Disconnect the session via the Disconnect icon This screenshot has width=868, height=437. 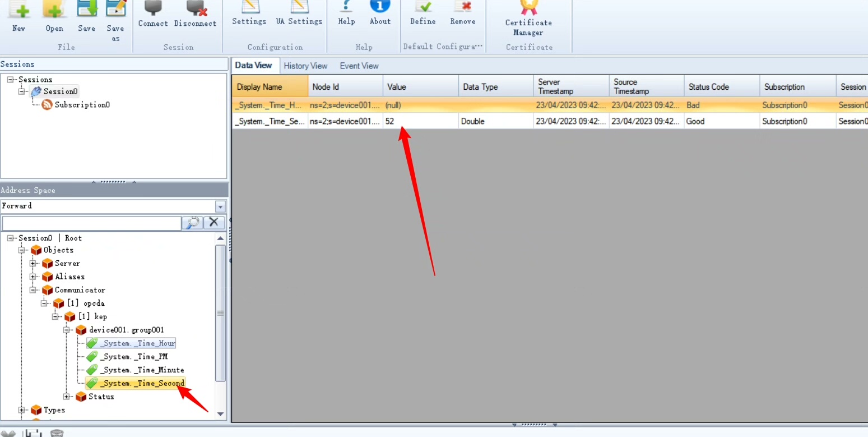(x=196, y=7)
